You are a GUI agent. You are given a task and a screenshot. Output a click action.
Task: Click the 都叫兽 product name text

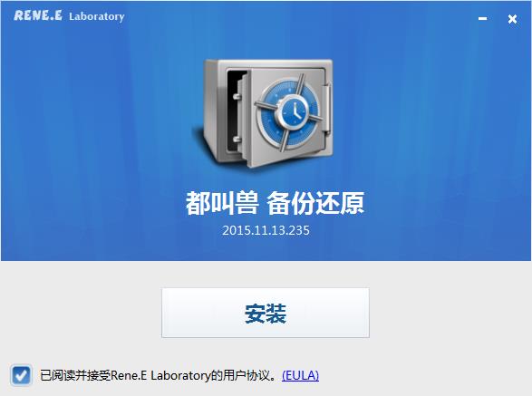[222, 203]
